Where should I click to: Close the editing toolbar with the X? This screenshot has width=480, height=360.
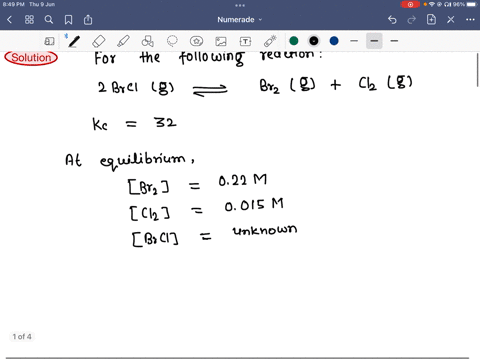point(451,20)
